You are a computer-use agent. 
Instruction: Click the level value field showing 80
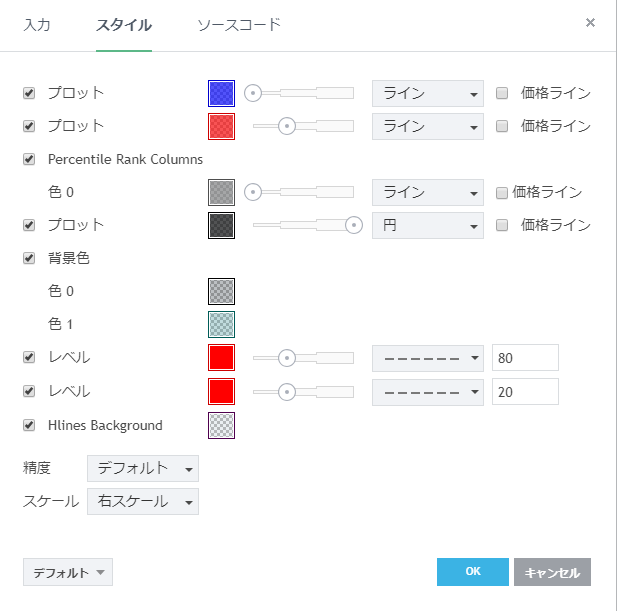coord(524,358)
